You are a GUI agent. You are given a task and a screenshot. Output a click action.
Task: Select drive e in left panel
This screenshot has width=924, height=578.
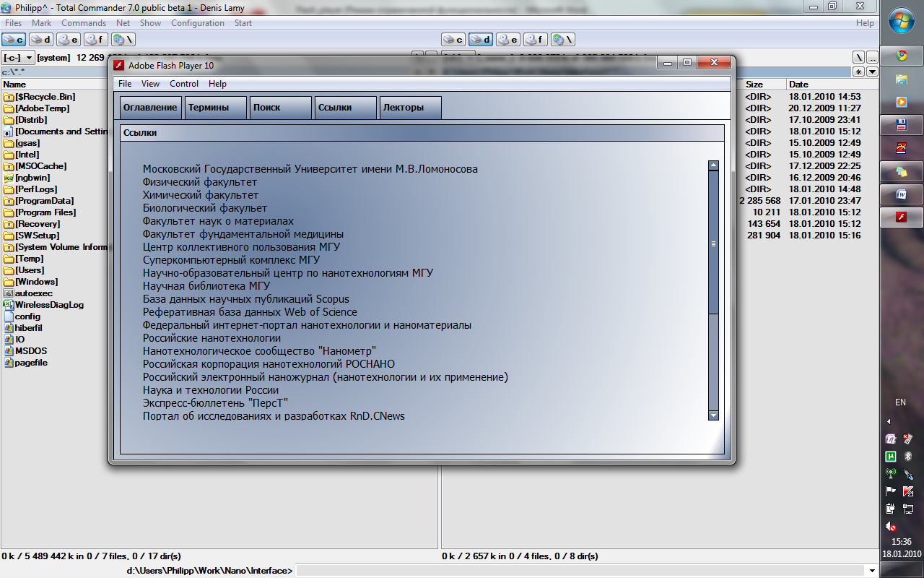tap(69, 40)
